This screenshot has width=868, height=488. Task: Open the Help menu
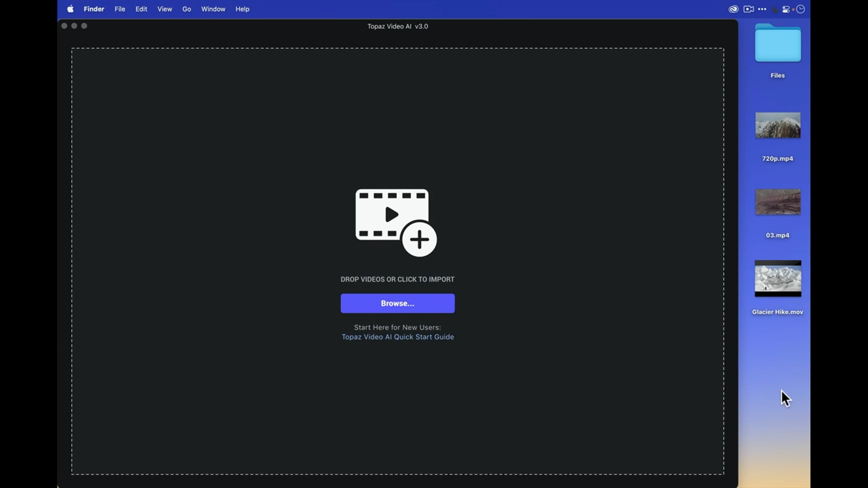click(x=242, y=9)
